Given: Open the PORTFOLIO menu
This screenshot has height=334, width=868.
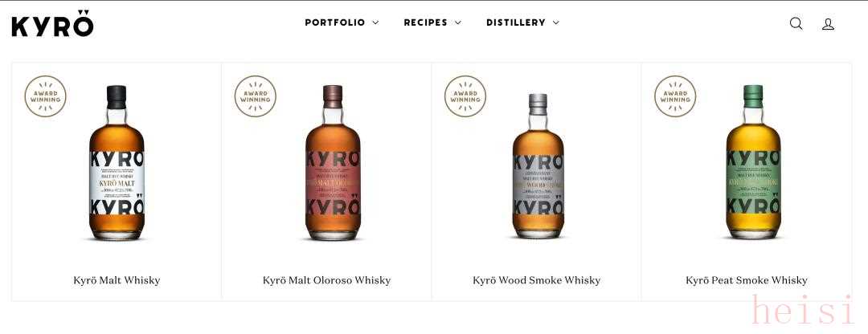Looking at the screenshot, I should (335, 22).
